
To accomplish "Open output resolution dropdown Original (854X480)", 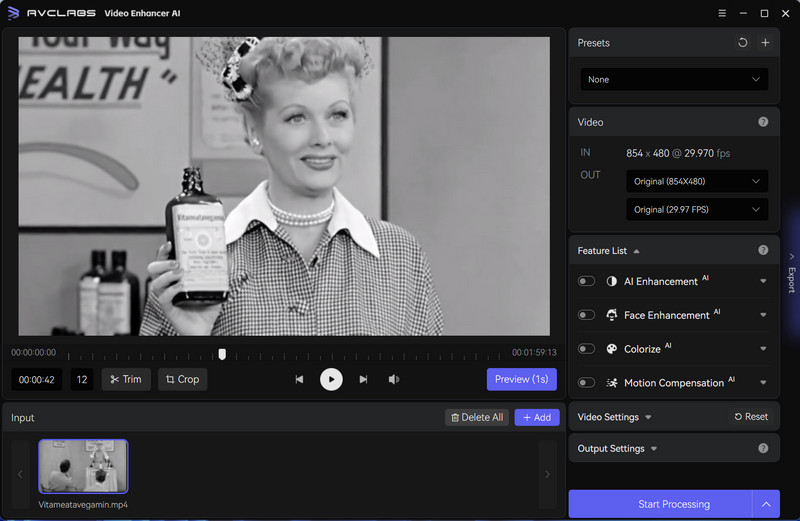I will click(697, 181).
